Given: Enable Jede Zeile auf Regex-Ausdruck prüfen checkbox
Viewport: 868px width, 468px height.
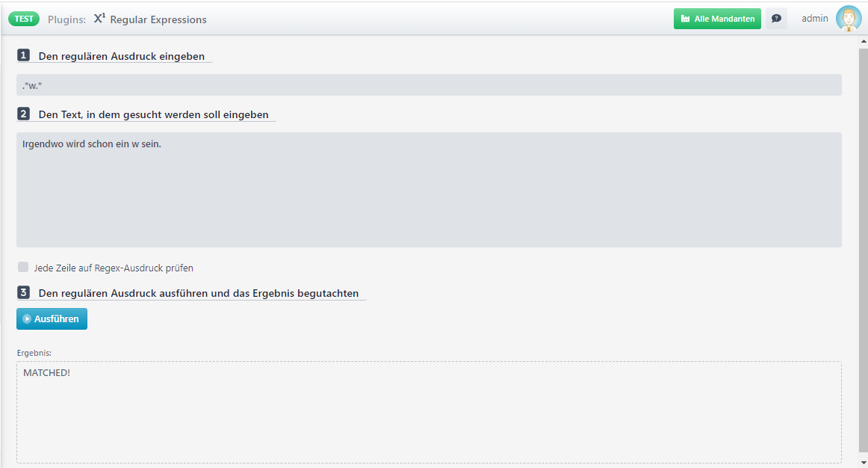Looking at the screenshot, I should tap(22, 267).
